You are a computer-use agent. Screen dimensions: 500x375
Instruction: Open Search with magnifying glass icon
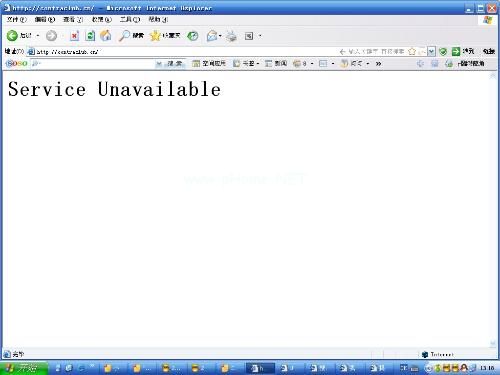(x=124, y=35)
